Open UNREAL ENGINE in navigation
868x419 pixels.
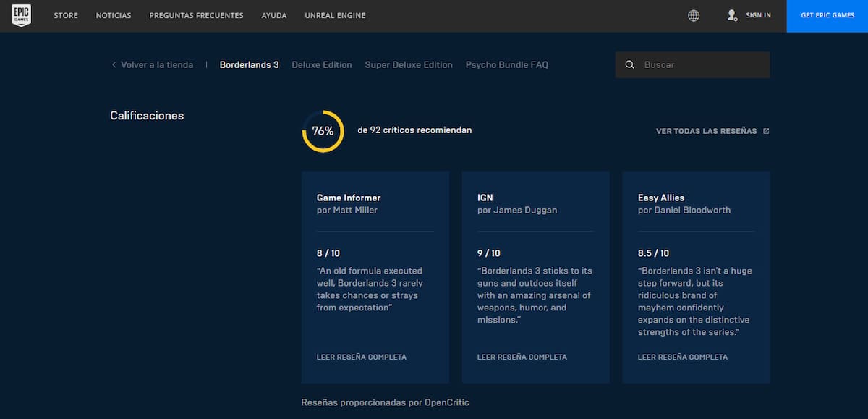[335, 15]
